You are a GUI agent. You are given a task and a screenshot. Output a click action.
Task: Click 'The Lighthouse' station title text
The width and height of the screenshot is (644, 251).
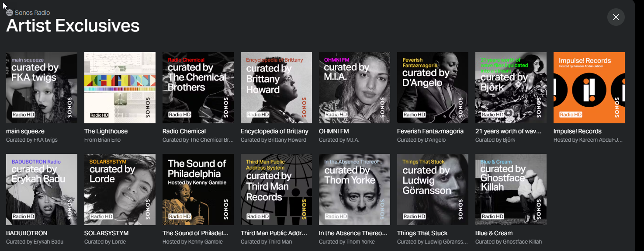click(106, 131)
